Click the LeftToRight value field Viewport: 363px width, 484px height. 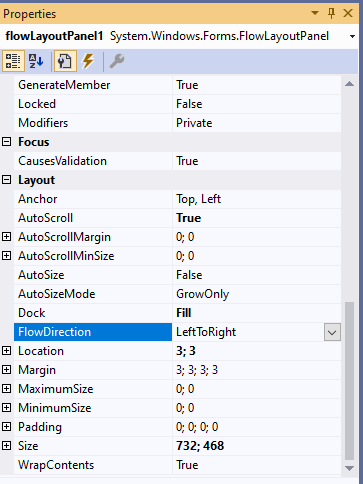pyautogui.click(x=248, y=332)
